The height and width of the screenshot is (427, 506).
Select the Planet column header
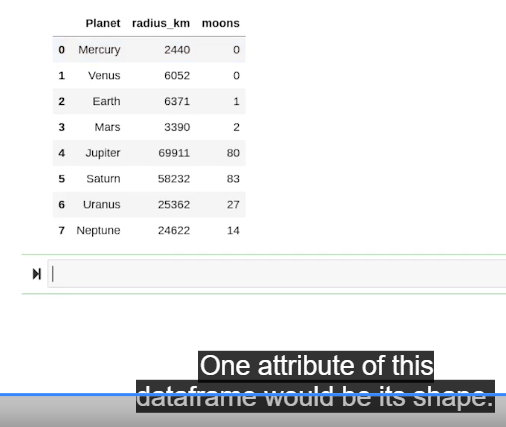click(x=103, y=23)
